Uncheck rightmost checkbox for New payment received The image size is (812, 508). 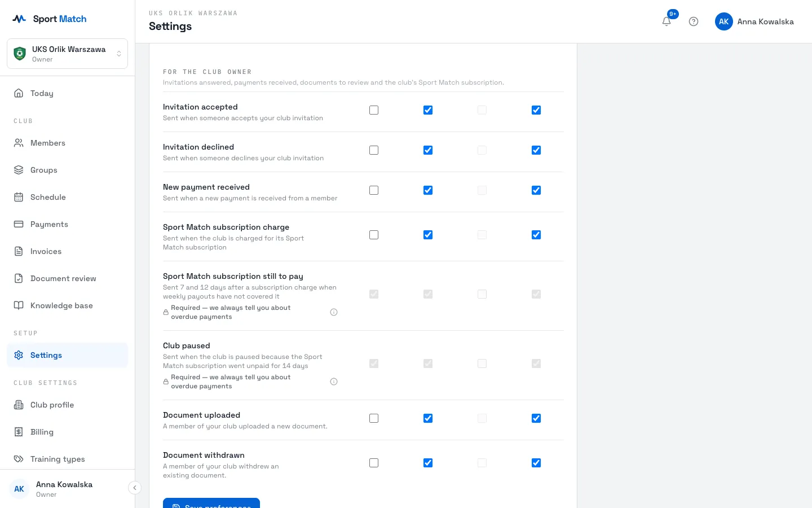pyautogui.click(x=536, y=190)
